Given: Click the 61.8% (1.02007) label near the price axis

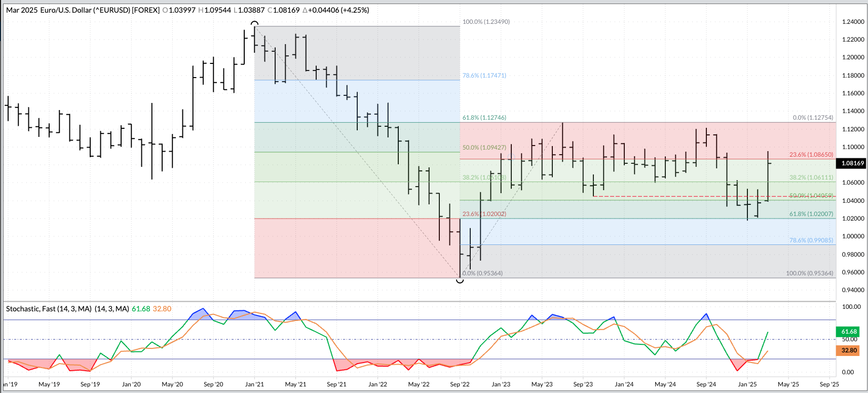Looking at the screenshot, I should pyautogui.click(x=811, y=214).
